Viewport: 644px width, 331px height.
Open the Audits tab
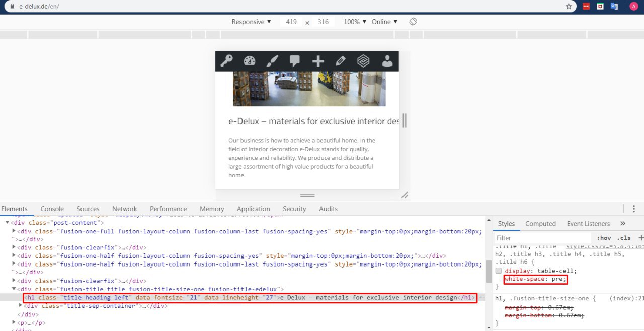tap(329, 209)
